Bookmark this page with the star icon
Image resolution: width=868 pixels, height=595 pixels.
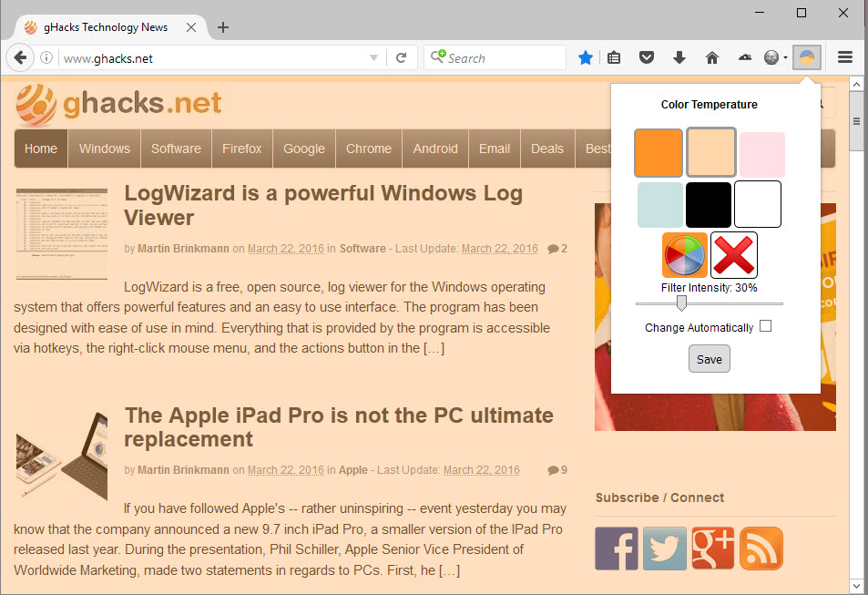[x=585, y=57]
